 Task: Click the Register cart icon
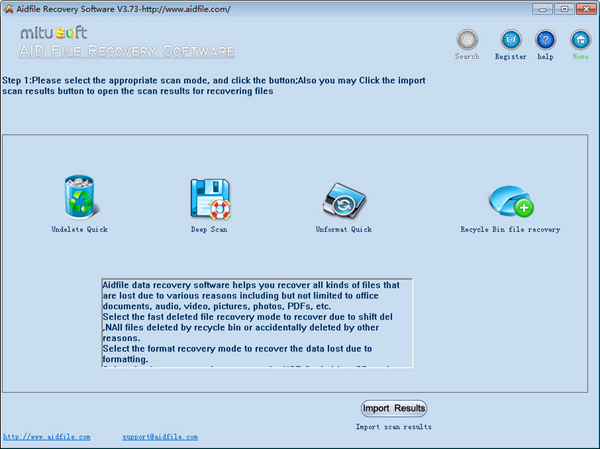click(x=511, y=39)
